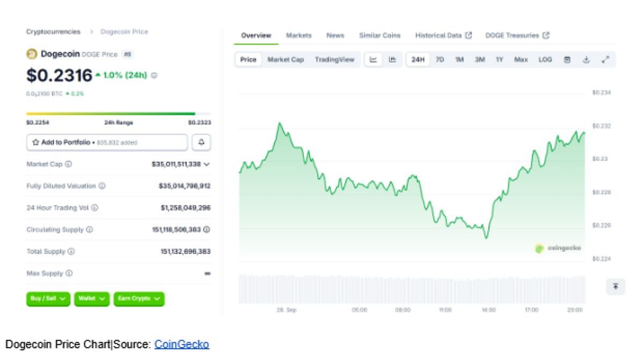The image size is (644, 362).
Task: Switch to the candlestick chart icon
Action: point(392,60)
